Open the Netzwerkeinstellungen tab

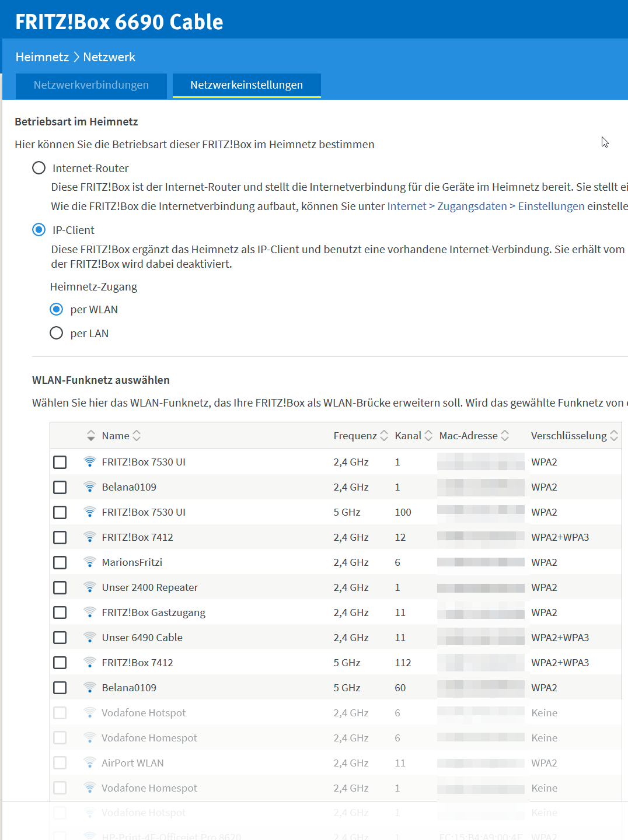coord(246,85)
